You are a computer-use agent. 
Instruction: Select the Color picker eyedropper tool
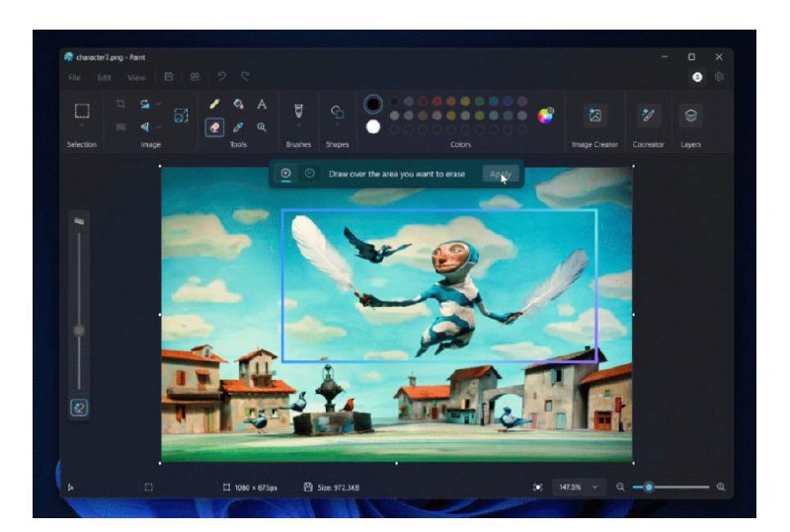coord(238,127)
